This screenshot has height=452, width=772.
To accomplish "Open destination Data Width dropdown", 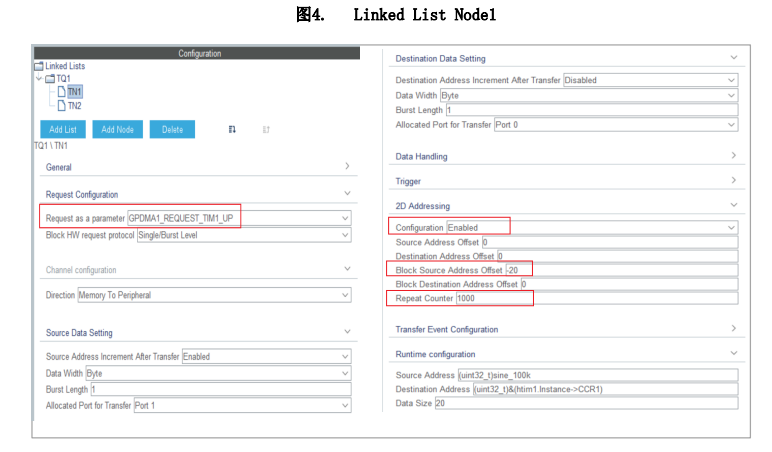I will click(x=732, y=96).
